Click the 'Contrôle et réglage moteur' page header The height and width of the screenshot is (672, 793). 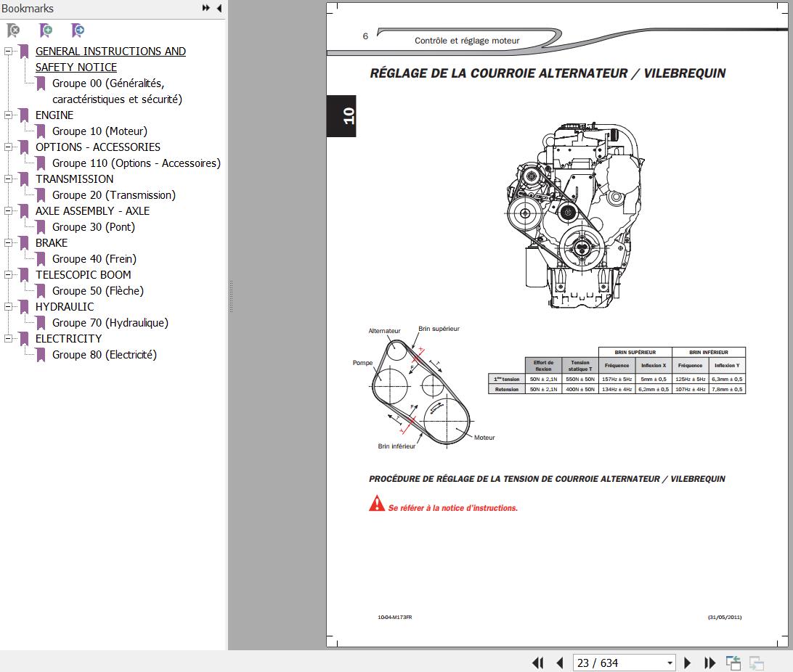(467, 41)
